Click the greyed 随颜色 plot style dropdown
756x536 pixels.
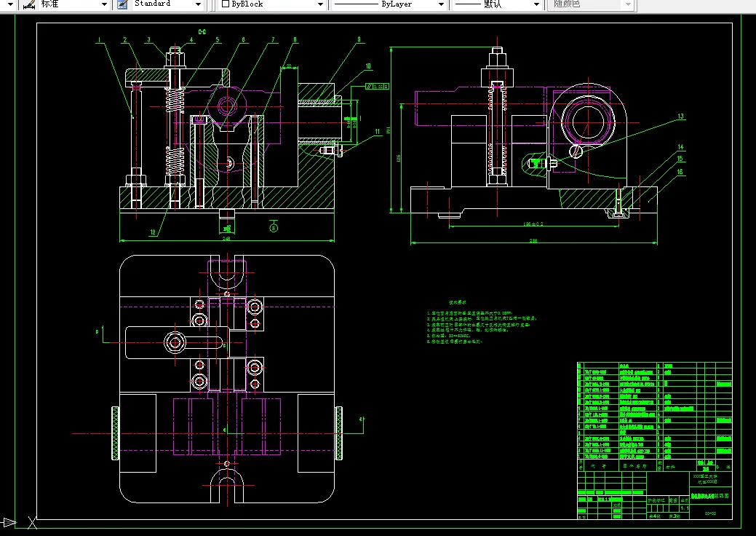(x=592, y=4)
